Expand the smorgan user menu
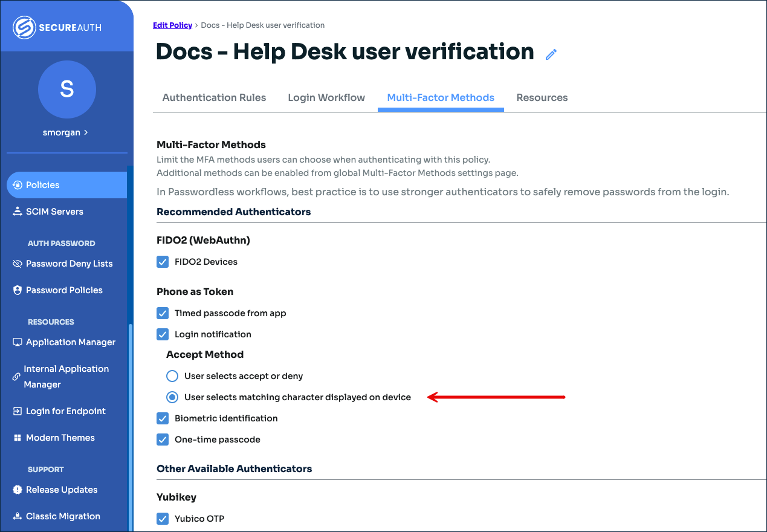The height and width of the screenshot is (532, 767). tap(65, 132)
